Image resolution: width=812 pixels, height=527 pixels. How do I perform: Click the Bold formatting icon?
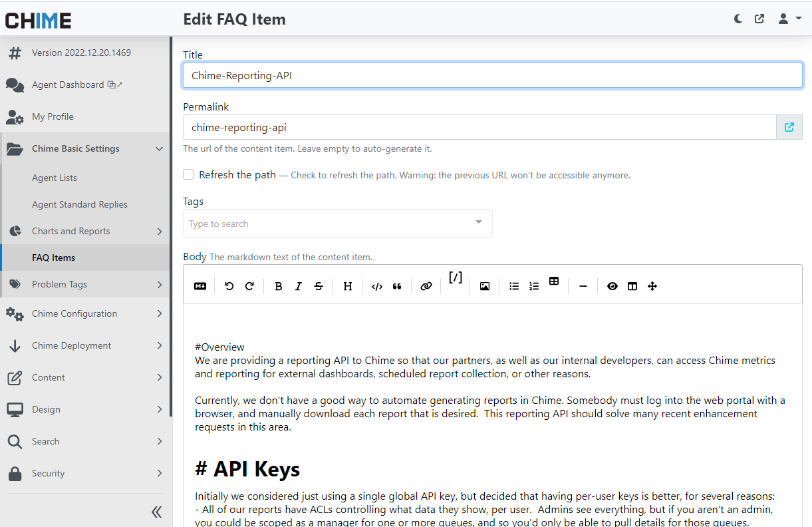click(279, 286)
